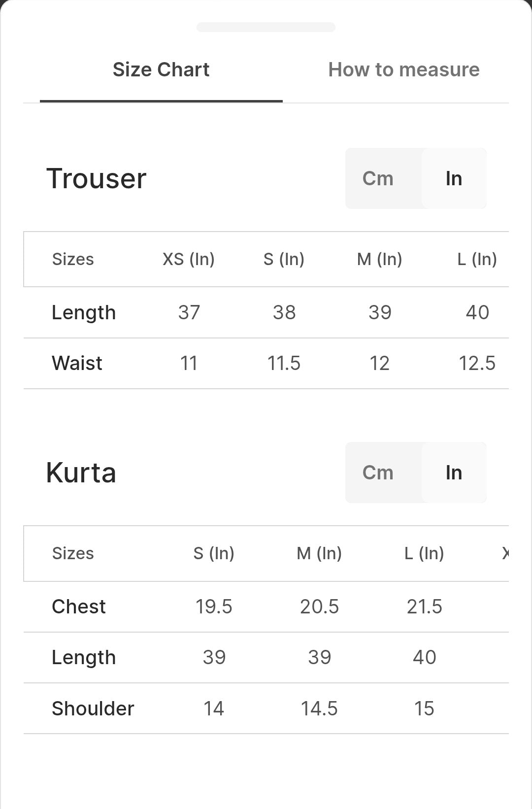Select In units for Kurta
This screenshot has width=532, height=809.
(x=454, y=472)
